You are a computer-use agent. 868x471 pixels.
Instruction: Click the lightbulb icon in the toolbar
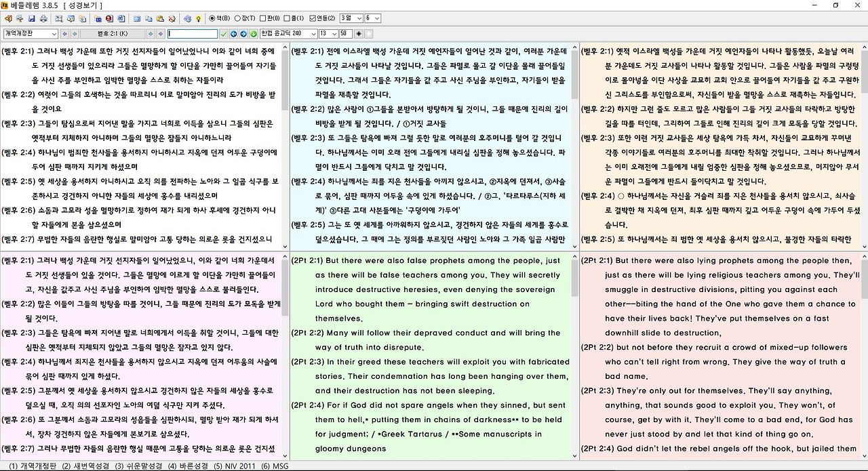[x=199, y=18]
